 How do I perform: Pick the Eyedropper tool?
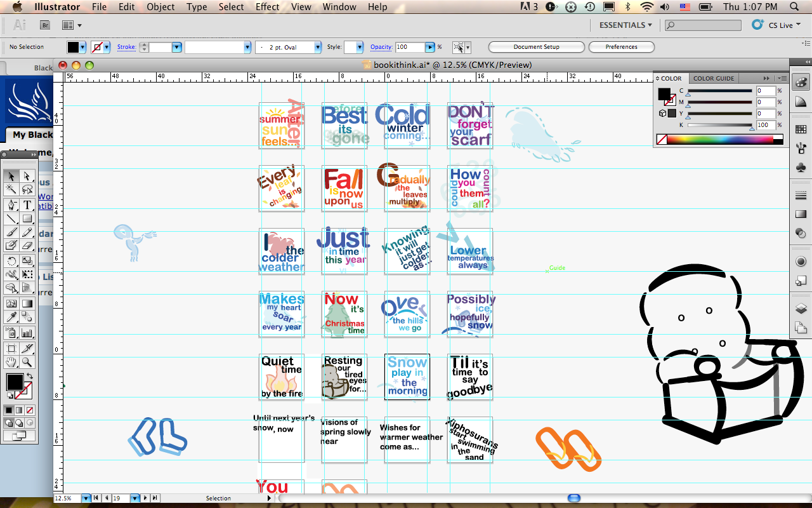click(11, 317)
